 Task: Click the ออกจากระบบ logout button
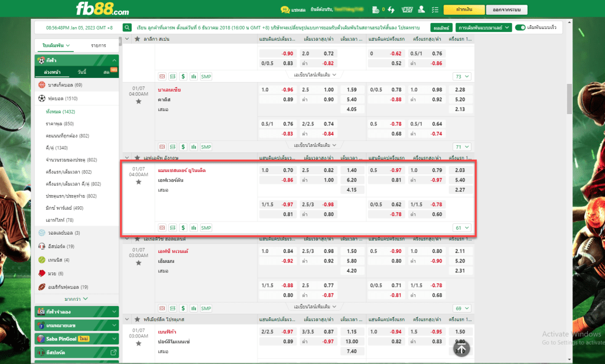pyautogui.click(x=506, y=9)
